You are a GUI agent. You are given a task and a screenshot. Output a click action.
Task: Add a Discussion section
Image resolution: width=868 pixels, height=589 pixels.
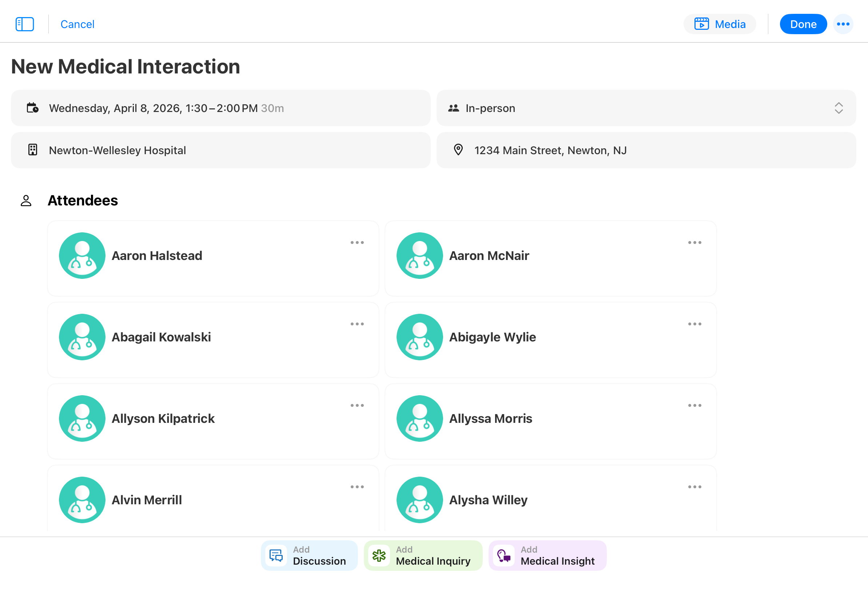(x=309, y=556)
